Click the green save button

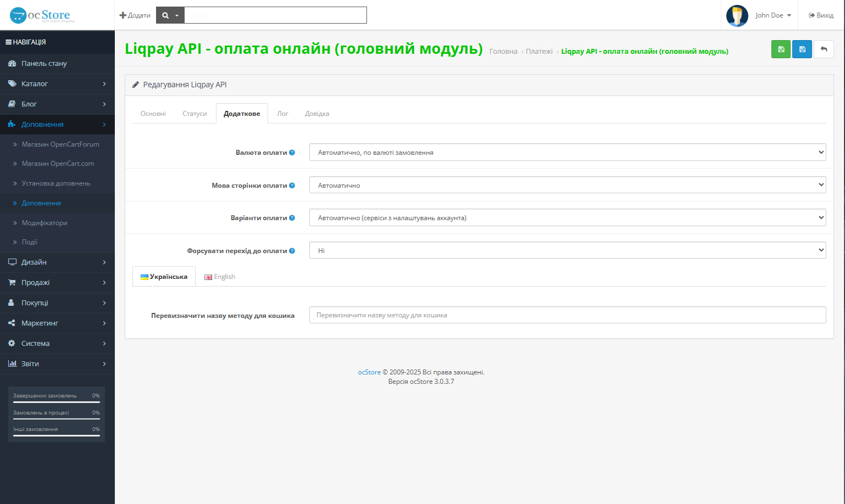pos(781,49)
